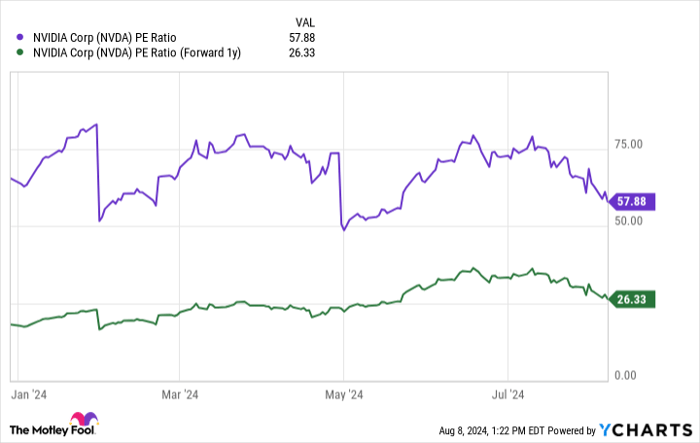Click the 75.00 y-axis label
Image resolution: width=700 pixels, height=443 pixels.
(629, 144)
